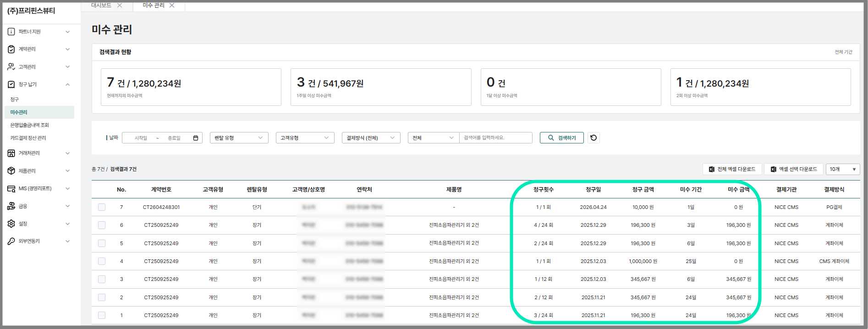Select the checkbox in row No. 2
The height and width of the screenshot is (329, 868).
[x=102, y=297]
